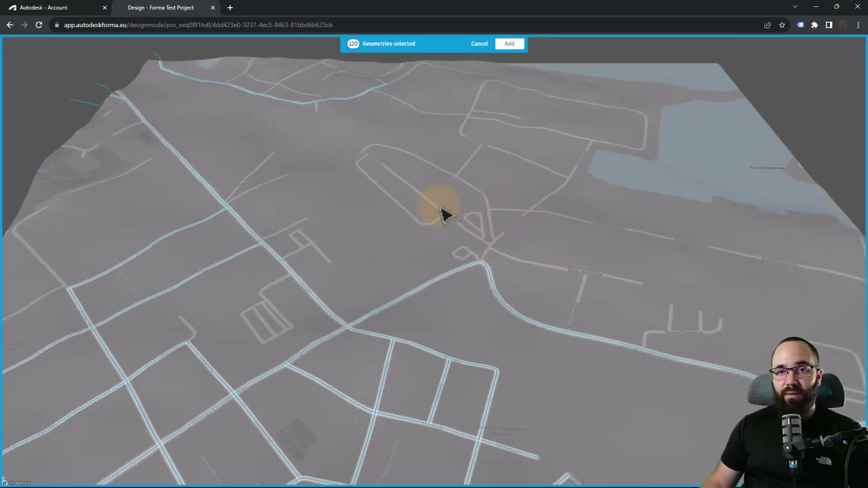Bookmark this page with the star icon
The image size is (868, 488).
782,25
